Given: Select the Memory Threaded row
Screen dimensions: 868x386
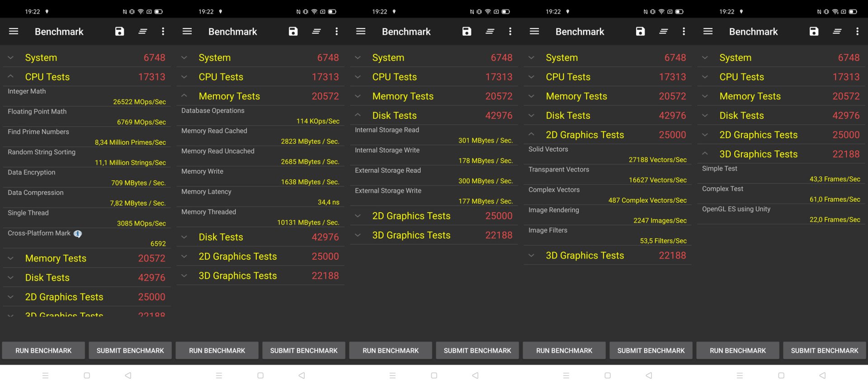Looking at the screenshot, I should click(x=260, y=217).
